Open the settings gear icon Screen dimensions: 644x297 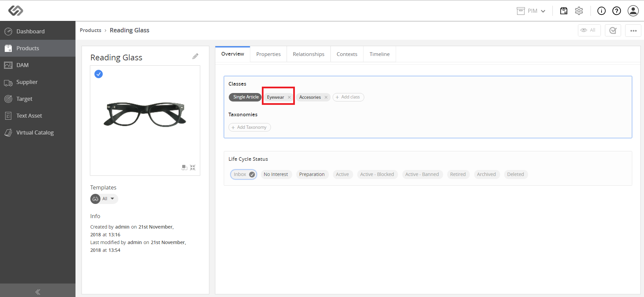click(579, 11)
